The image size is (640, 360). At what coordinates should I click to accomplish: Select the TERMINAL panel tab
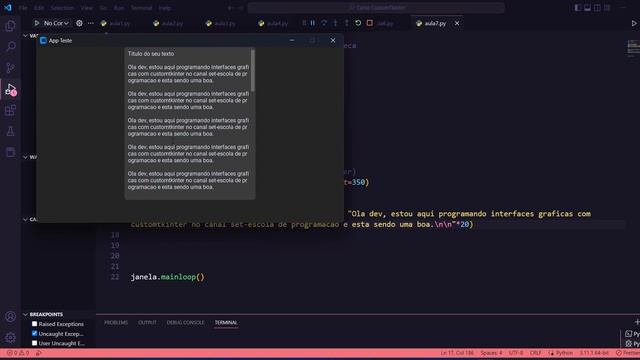click(226, 322)
